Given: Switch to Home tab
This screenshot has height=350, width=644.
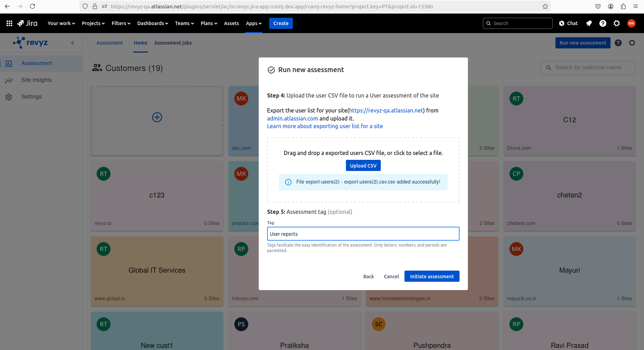Looking at the screenshot, I should tap(141, 43).
